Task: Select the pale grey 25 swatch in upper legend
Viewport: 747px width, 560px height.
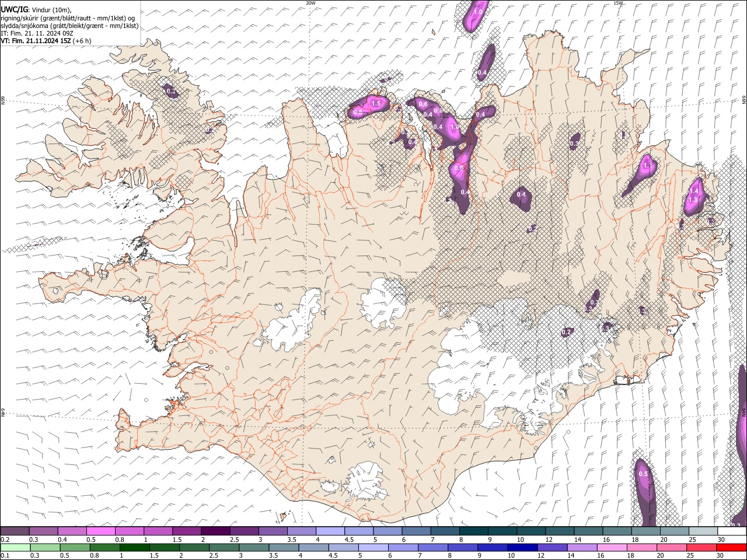Action: (x=704, y=531)
